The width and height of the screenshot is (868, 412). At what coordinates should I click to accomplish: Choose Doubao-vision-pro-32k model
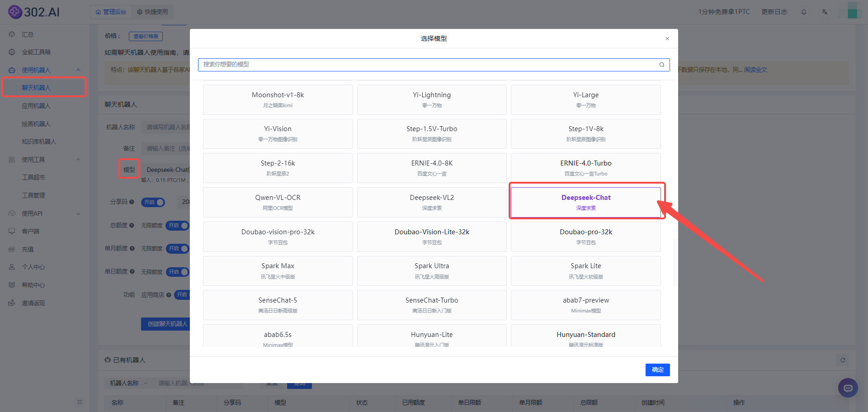[278, 237]
